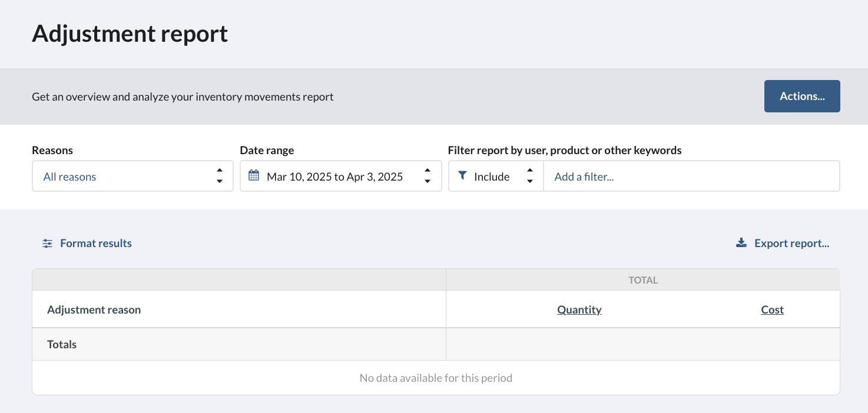Sort table by Cost column
Image resolution: width=868 pixels, height=413 pixels.
(772, 310)
